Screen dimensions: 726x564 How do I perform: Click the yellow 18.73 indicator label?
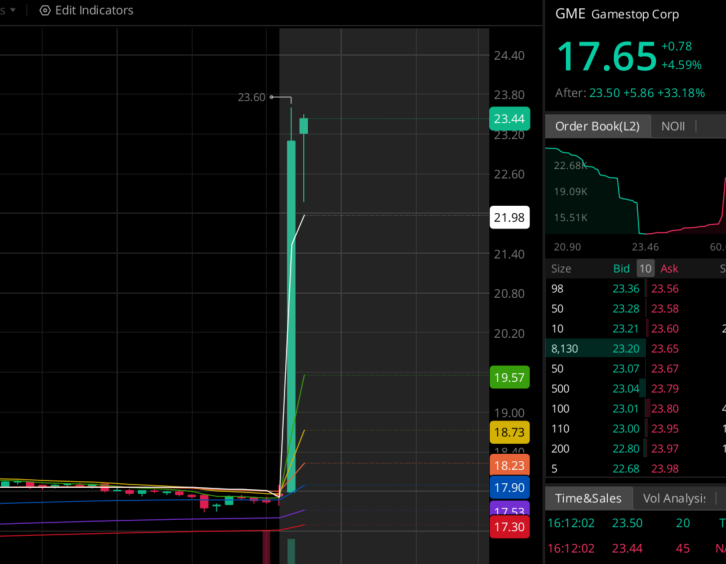[509, 432]
